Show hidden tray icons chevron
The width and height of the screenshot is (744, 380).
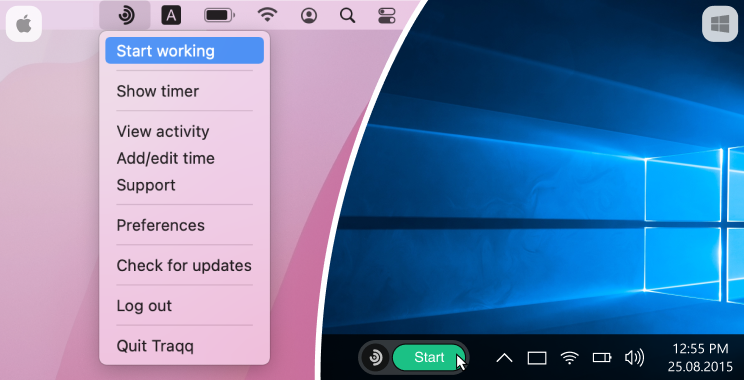[x=504, y=358]
